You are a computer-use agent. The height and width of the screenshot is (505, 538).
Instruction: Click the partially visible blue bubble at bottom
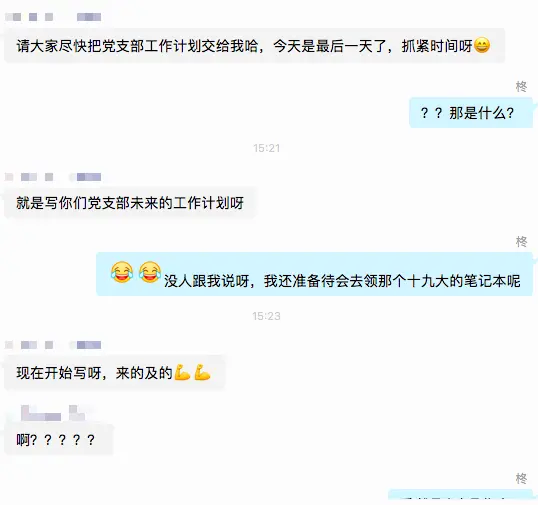[460, 495]
